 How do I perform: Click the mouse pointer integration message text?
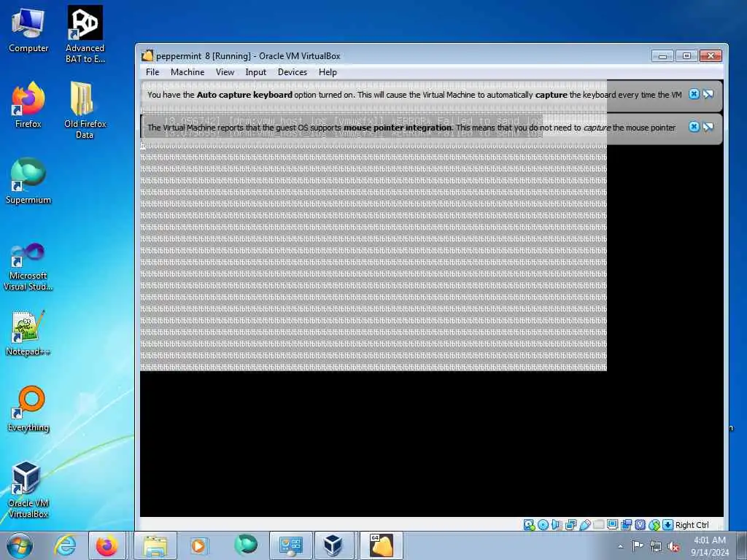click(411, 128)
